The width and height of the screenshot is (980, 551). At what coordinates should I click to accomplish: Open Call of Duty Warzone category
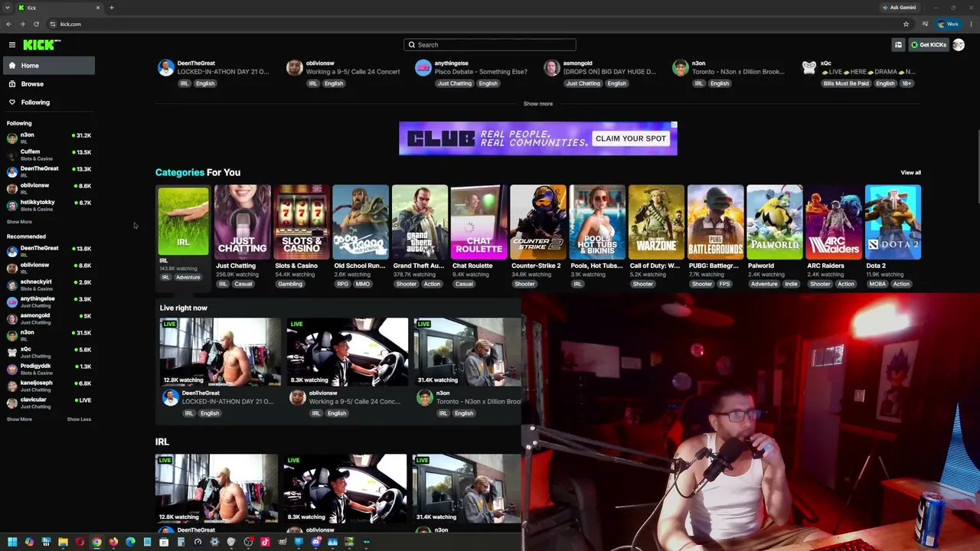[x=656, y=223]
